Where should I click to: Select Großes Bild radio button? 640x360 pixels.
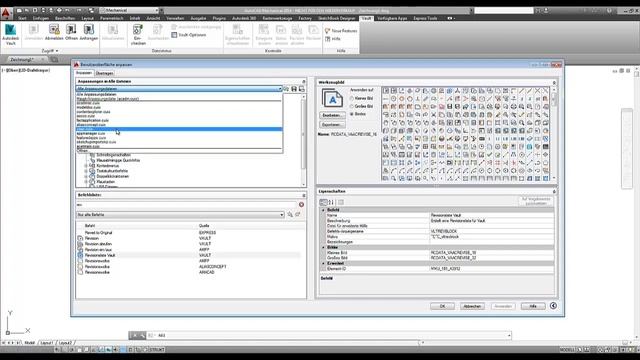pos(351,106)
